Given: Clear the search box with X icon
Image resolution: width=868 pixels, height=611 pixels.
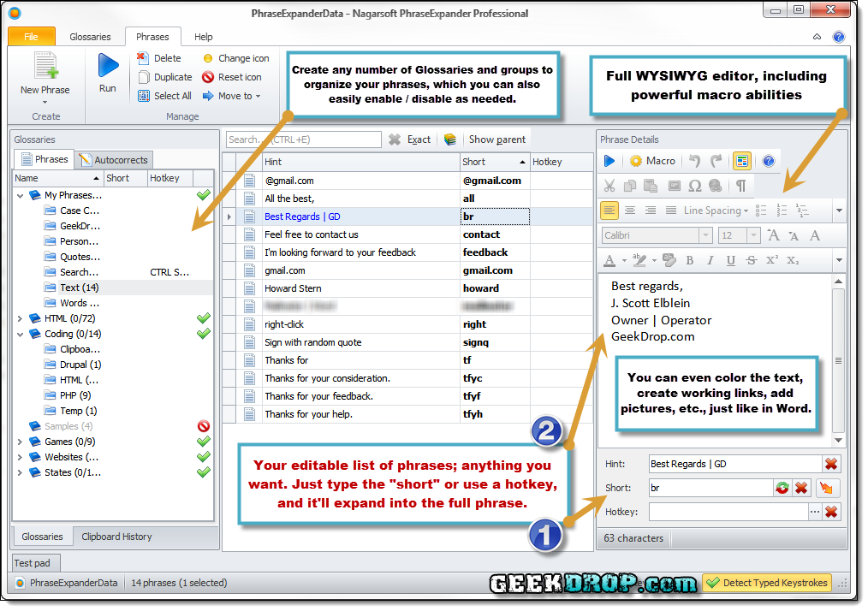Looking at the screenshot, I should click(x=394, y=139).
